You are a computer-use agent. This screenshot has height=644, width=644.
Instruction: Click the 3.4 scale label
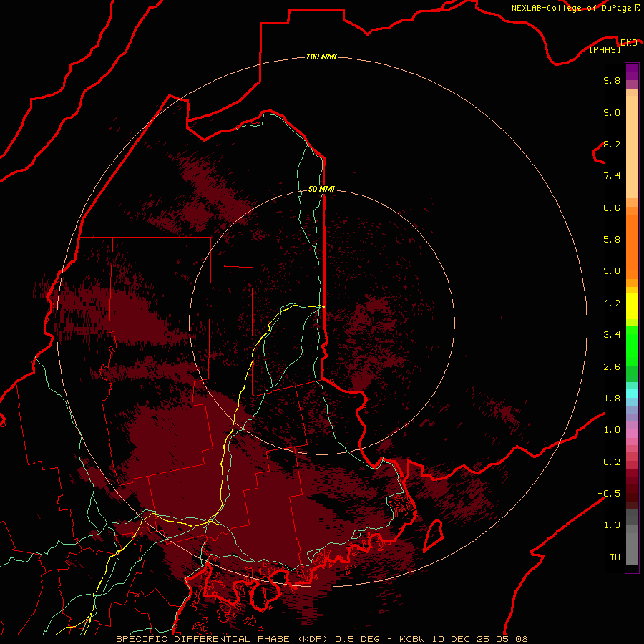[x=612, y=335]
